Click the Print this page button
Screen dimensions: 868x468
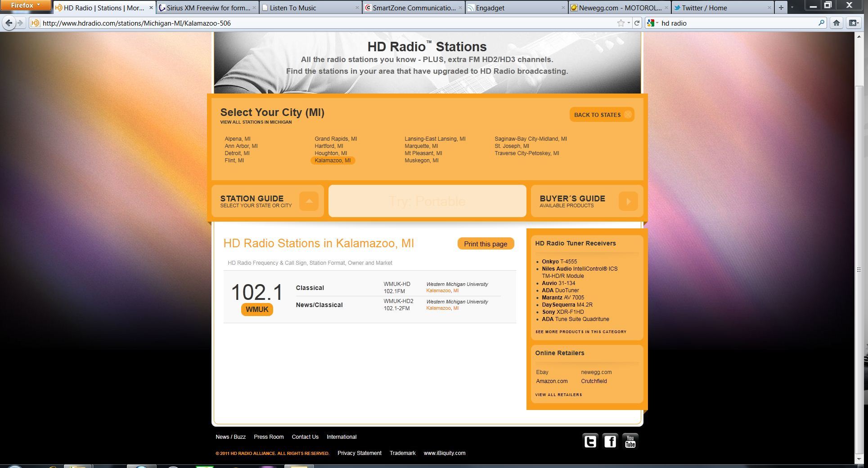[x=486, y=244]
